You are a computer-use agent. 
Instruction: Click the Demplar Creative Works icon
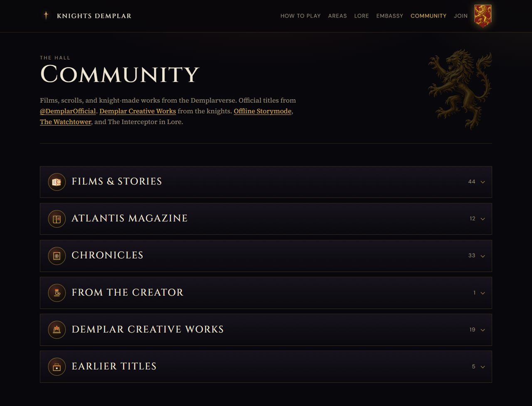(x=57, y=330)
